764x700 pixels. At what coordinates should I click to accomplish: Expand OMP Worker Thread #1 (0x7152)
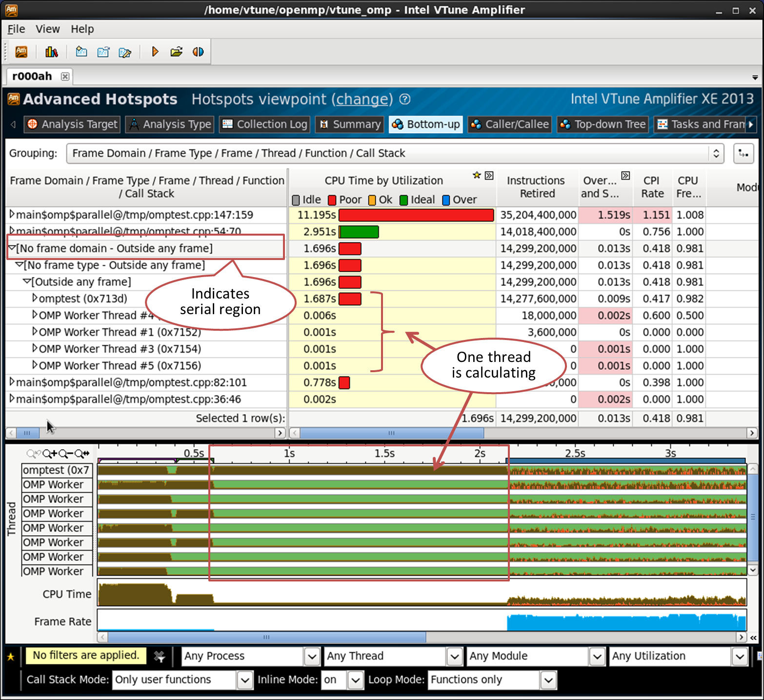pyautogui.click(x=35, y=331)
